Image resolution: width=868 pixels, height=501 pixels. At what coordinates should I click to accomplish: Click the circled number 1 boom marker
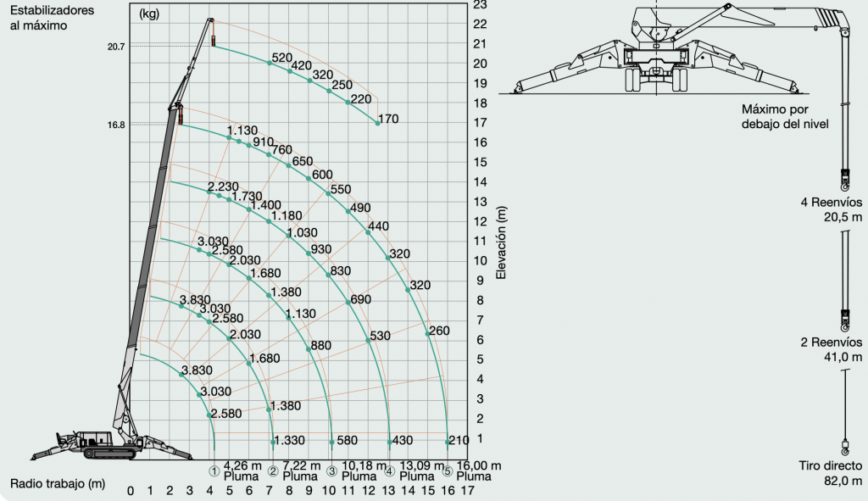[x=214, y=471]
